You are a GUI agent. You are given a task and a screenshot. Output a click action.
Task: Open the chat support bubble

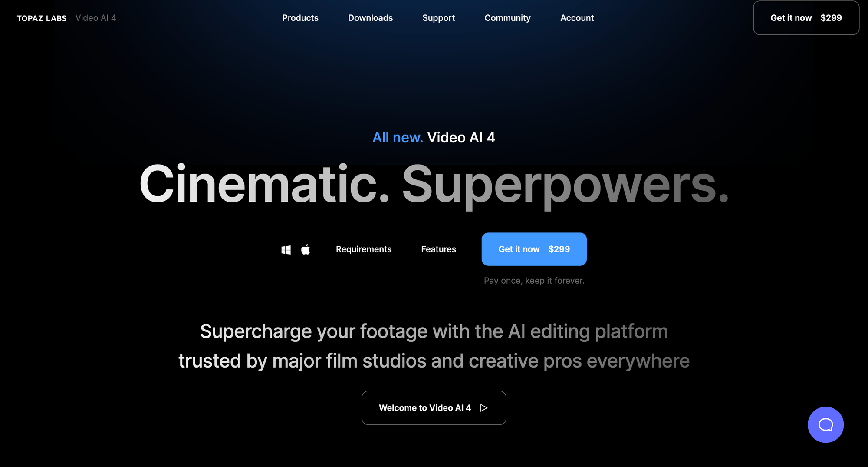pyautogui.click(x=825, y=425)
